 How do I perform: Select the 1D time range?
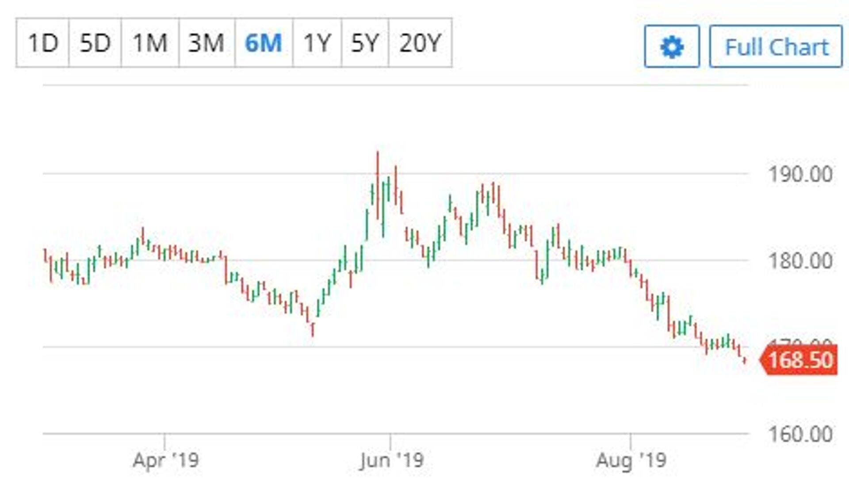click(x=42, y=43)
